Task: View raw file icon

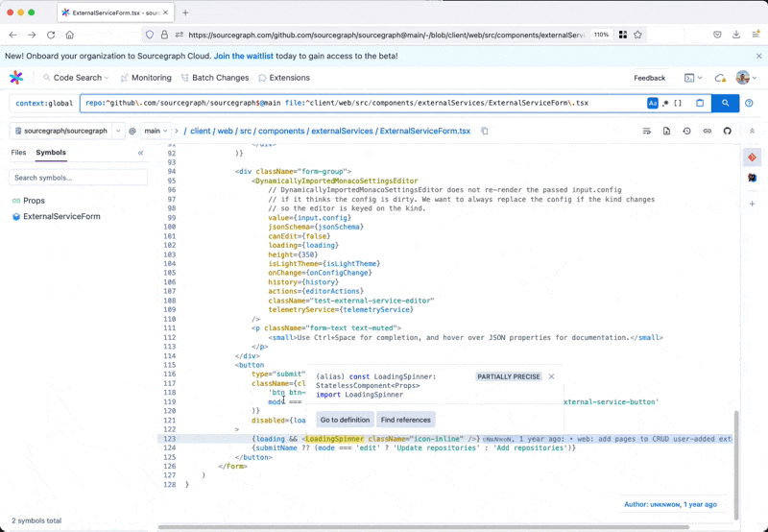Action: [666, 131]
